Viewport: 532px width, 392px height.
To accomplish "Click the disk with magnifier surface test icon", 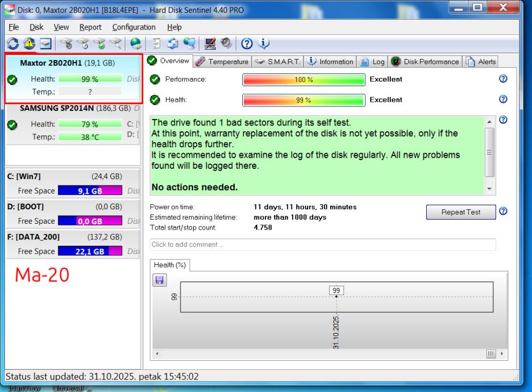I will [116, 43].
